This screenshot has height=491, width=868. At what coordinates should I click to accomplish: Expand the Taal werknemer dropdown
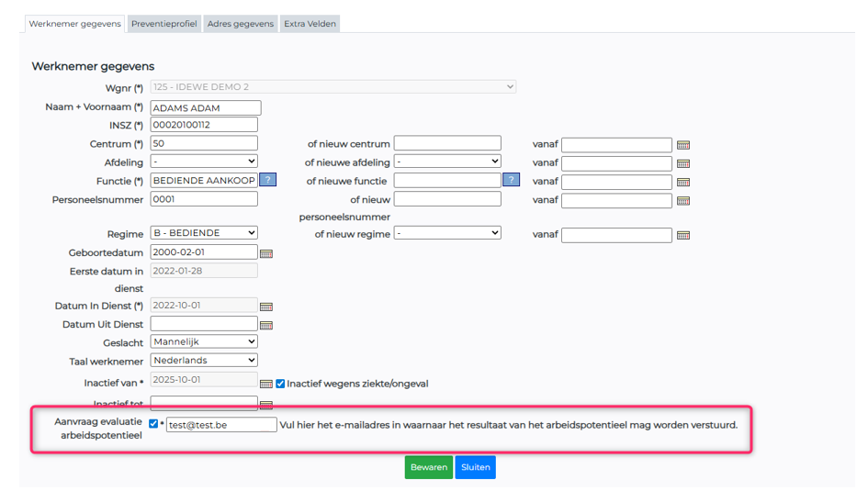point(204,361)
